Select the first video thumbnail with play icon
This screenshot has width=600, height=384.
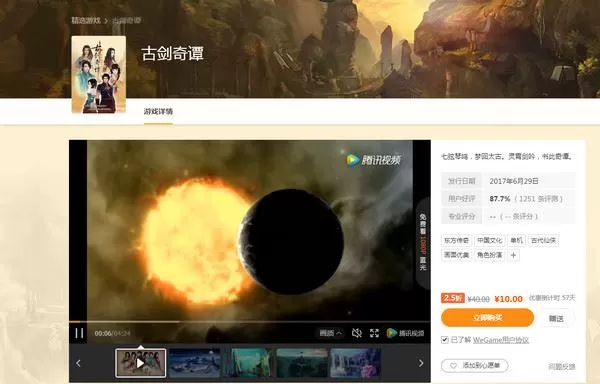tap(141, 363)
